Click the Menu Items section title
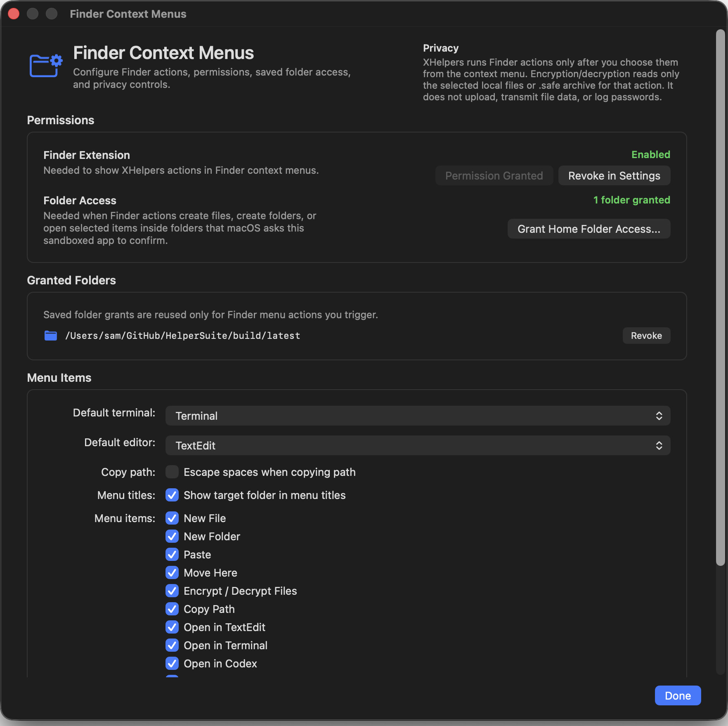The height and width of the screenshot is (726, 728). pos(59,378)
